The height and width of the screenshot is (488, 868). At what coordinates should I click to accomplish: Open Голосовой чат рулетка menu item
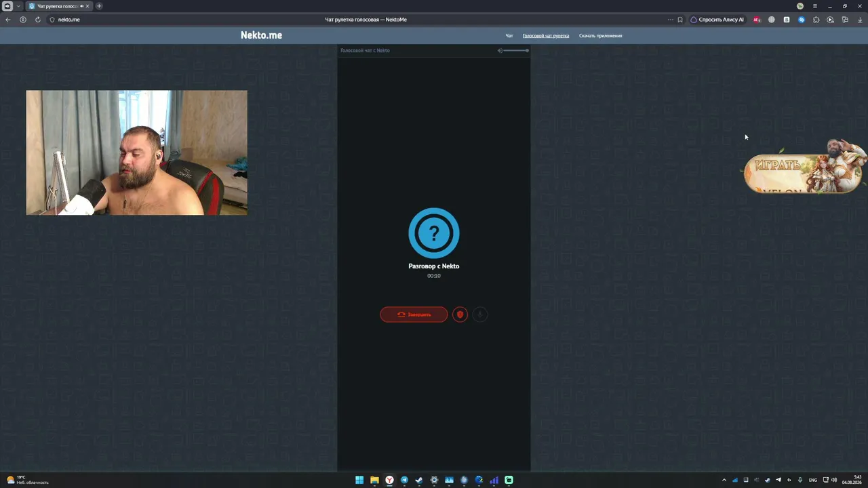(546, 35)
